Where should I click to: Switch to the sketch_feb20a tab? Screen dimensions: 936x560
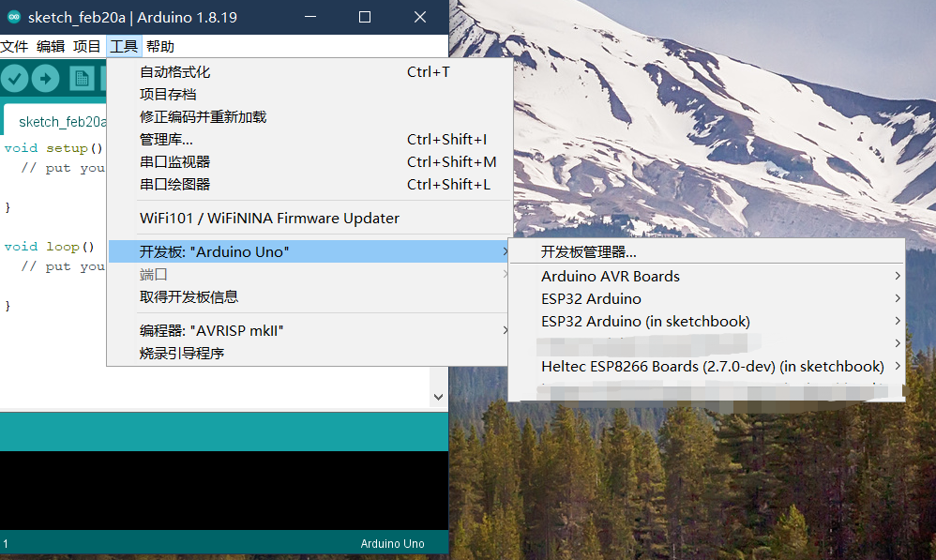61,121
